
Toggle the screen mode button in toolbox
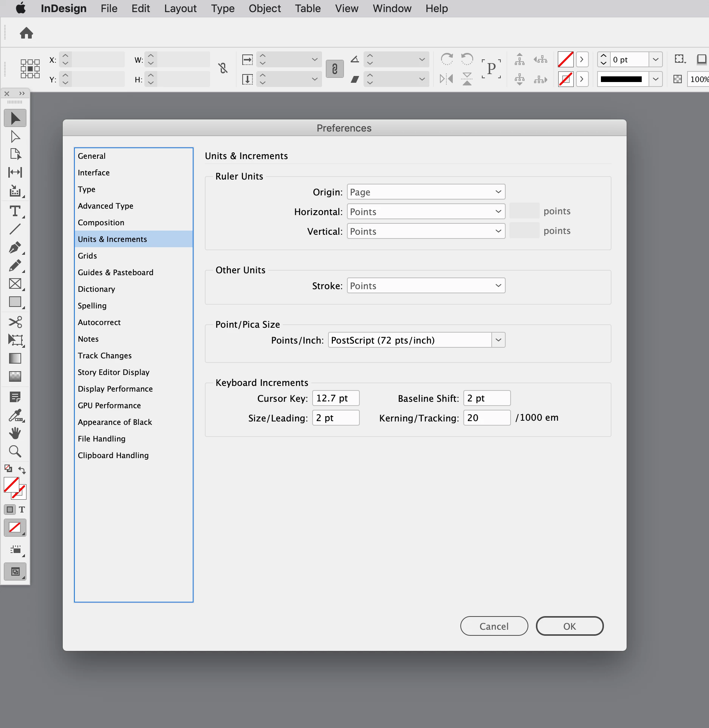15,572
